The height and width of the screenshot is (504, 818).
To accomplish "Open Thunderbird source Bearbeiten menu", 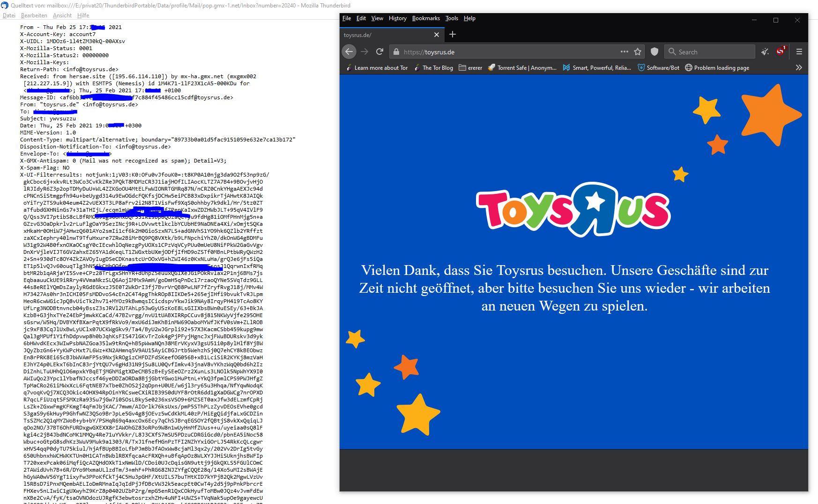I will click(34, 15).
